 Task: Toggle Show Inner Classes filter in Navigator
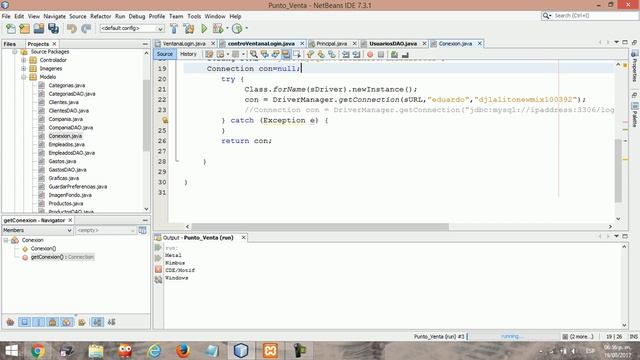pyautogui.click(x=67, y=322)
